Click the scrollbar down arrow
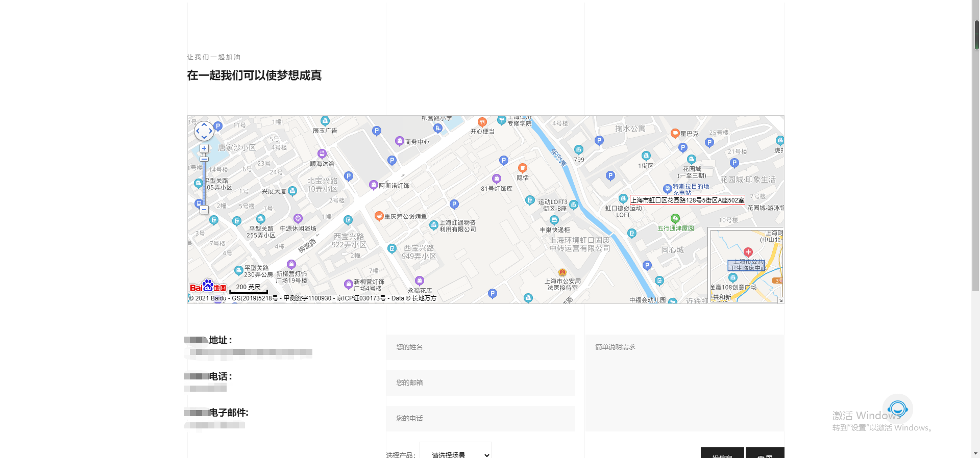 coord(975,453)
